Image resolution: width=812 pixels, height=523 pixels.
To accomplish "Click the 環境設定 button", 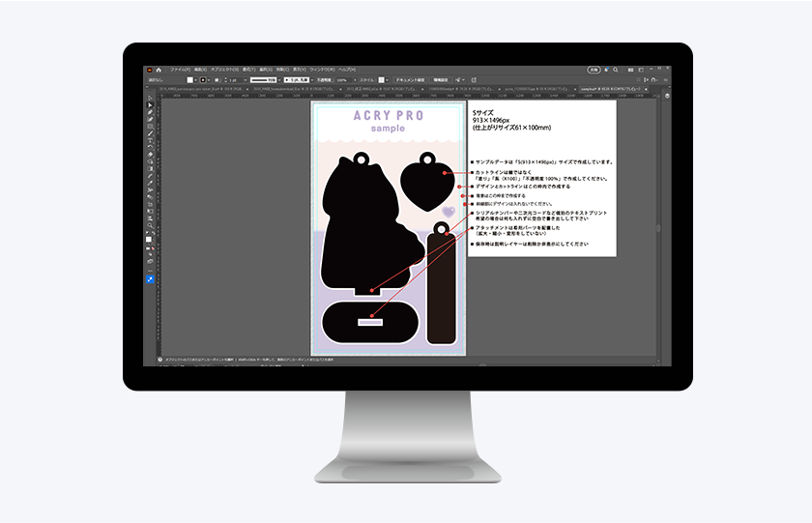I will click(441, 79).
